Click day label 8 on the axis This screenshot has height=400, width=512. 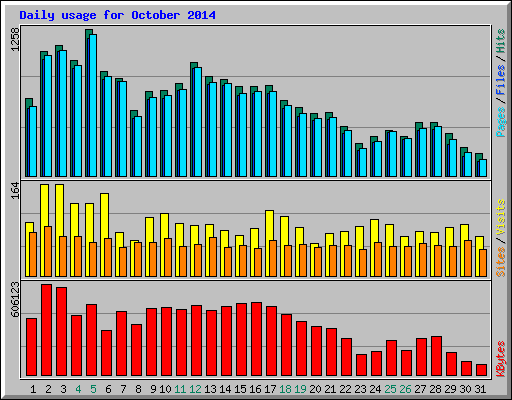(x=138, y=389)
